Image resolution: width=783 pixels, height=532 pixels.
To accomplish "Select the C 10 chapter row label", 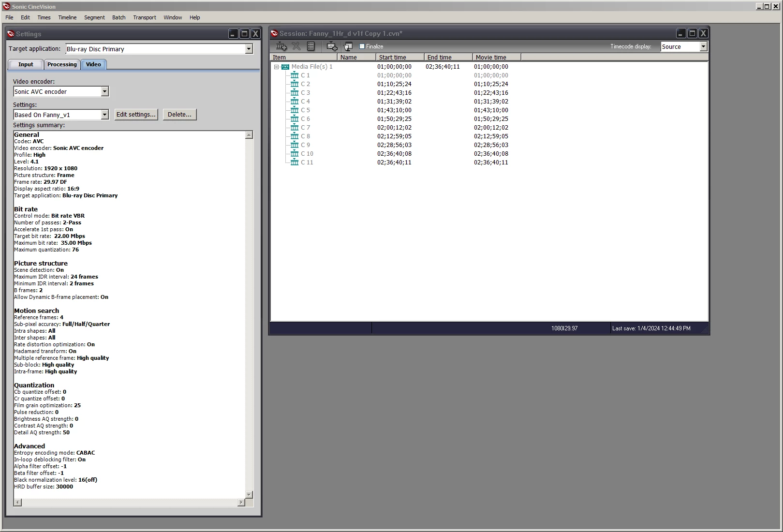I will [x=307, y=154].
